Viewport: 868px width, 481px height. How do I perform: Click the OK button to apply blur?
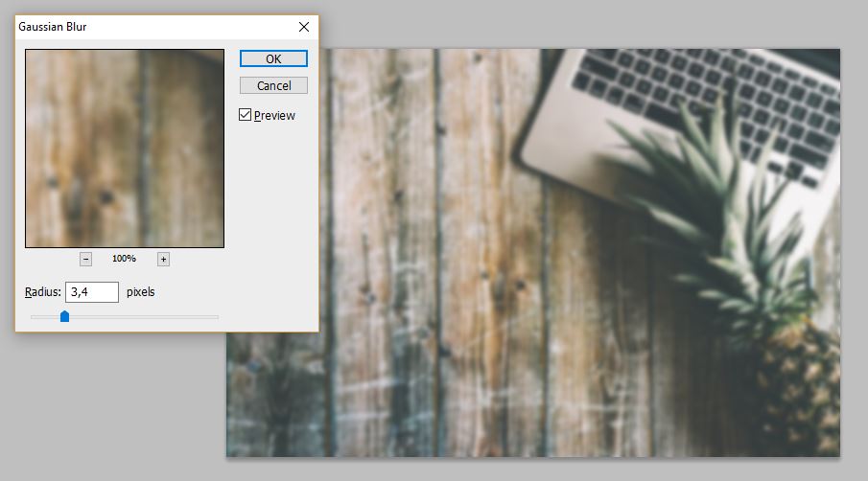[273, 58]
